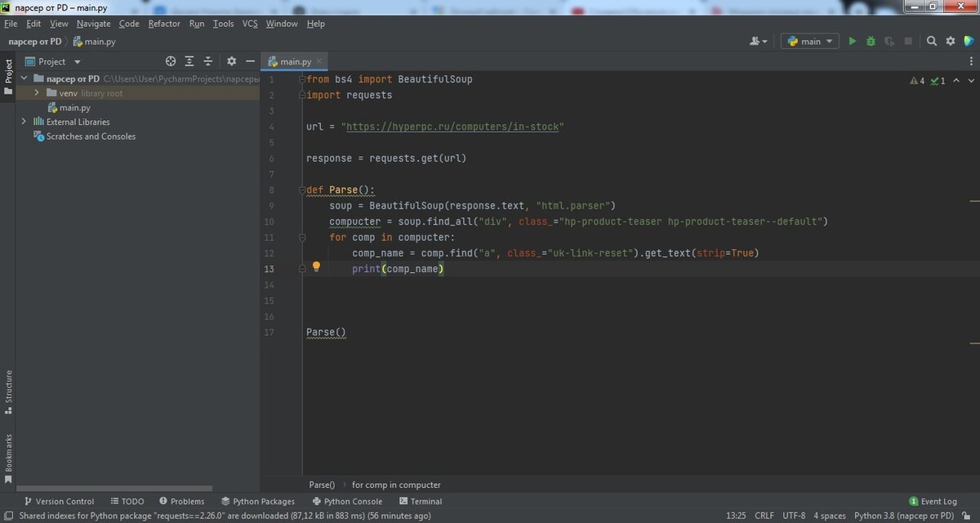This screenshot has height=523, width=980.
Task: Click the JetBrains Toolbox icon at top right
Action: (x=969, y=41)
